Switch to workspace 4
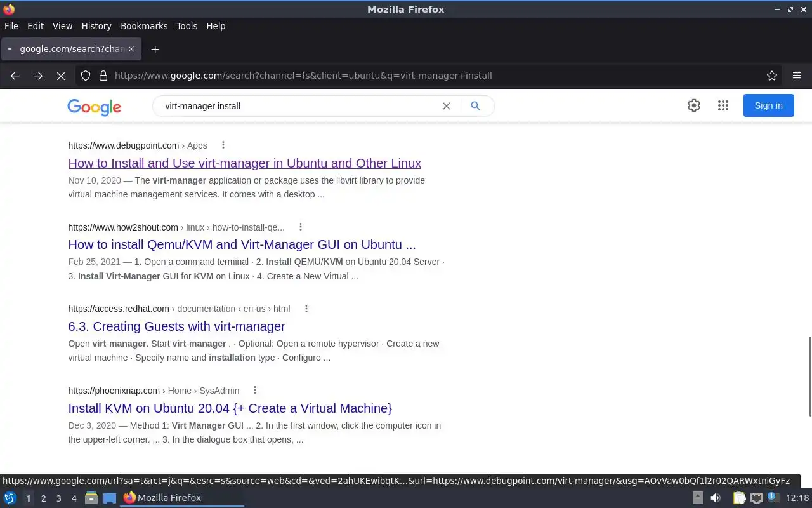The image size is (812, 508). coord(74,498)
